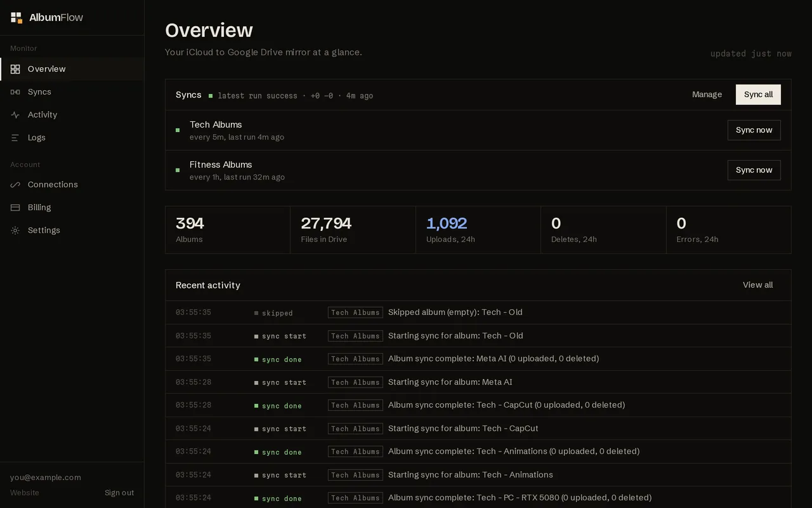Screen dimensions: 812x508
Task: Click the Errors, 24h stat label
Action: click(x=697, y=239)
